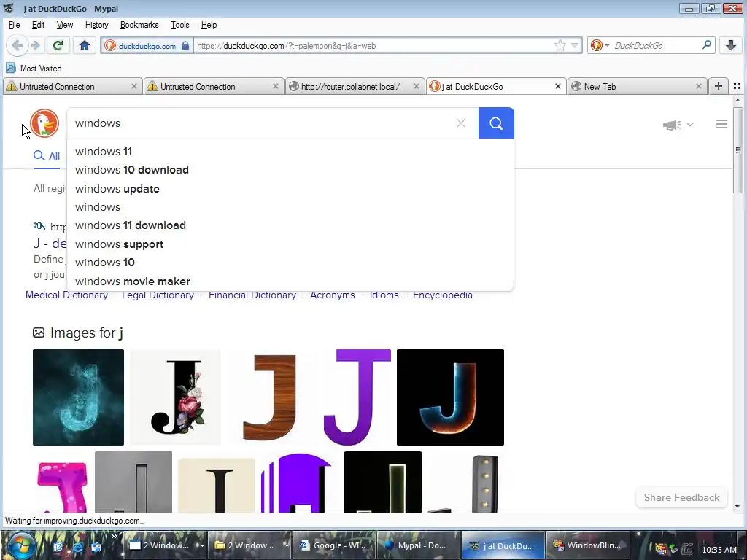The image size is (747, 560).
Task: Choose suggestion 'windows movie maker'
Action: click(x=290, y=281)
